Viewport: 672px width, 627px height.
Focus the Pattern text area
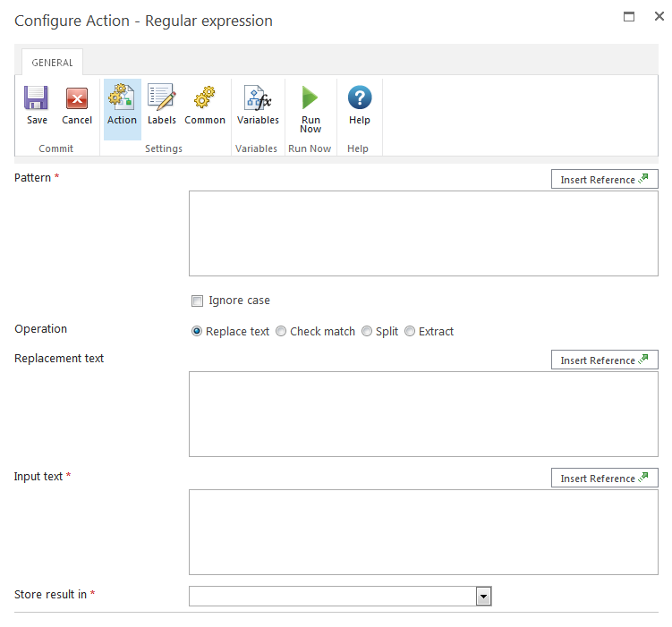423,233
